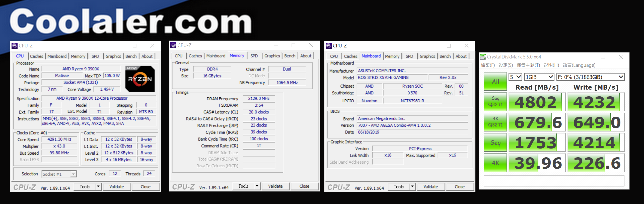Select the Memory tab in the first CPU-Z window
The height and width of the screenshot is (204, 644).
tap(78, 56)
